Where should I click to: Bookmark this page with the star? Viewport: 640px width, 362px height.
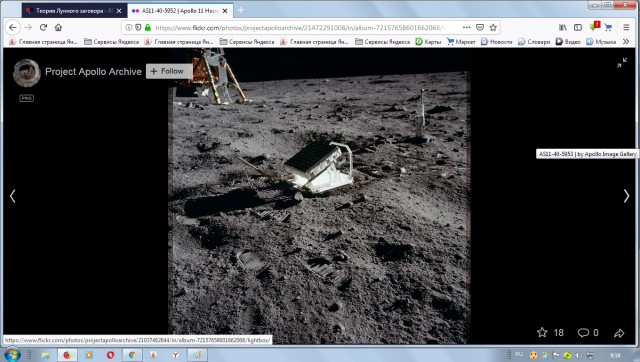493,27
